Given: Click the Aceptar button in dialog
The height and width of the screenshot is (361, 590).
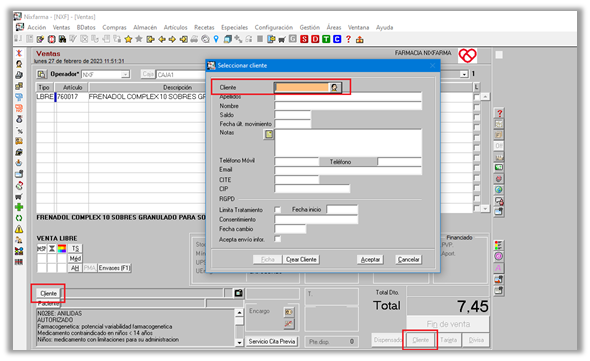Looking at the screenshot, I should click(x=370, y=259).
